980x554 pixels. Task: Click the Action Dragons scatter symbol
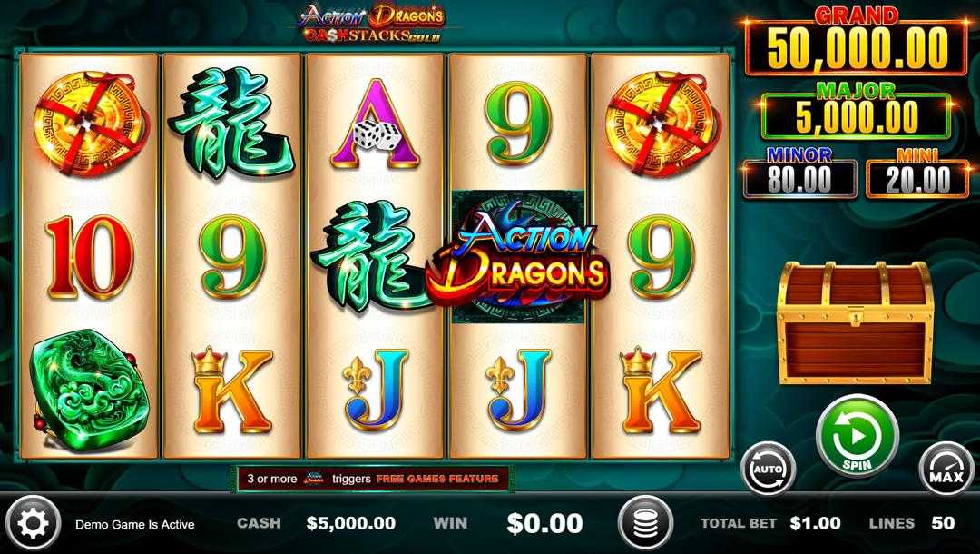click(x=517, y=257)
